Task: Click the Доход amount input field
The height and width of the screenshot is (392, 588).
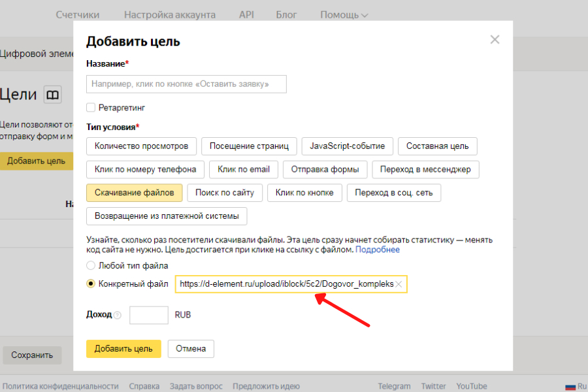Action: click(x=149, y=315)
